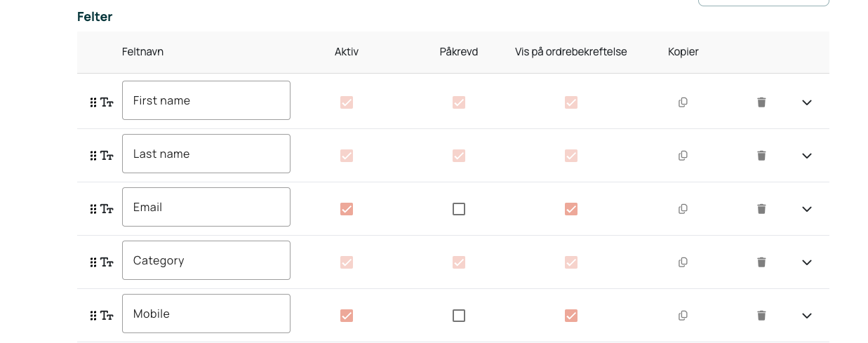Duplicate the Mobile field
Screen dimensions: 868x343
point(683,316)
